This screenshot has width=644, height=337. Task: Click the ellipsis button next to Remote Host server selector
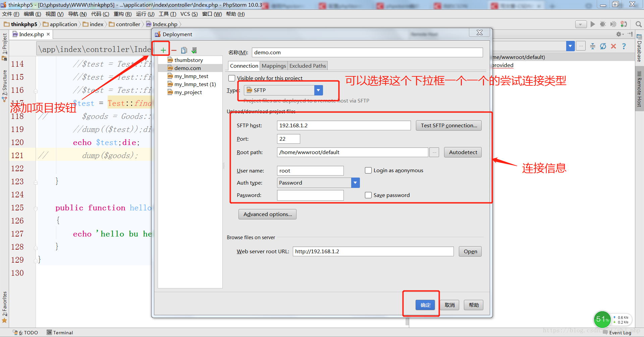(581, 46)
